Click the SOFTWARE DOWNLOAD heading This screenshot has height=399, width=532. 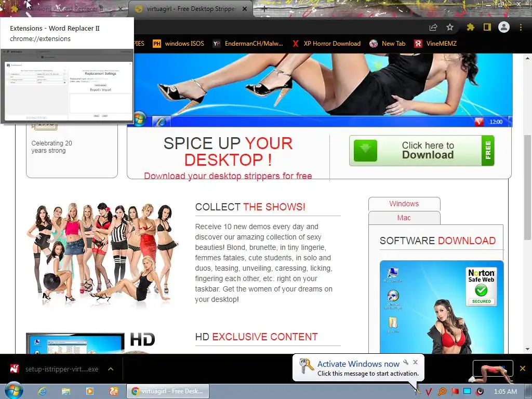(x=437, y=241)
